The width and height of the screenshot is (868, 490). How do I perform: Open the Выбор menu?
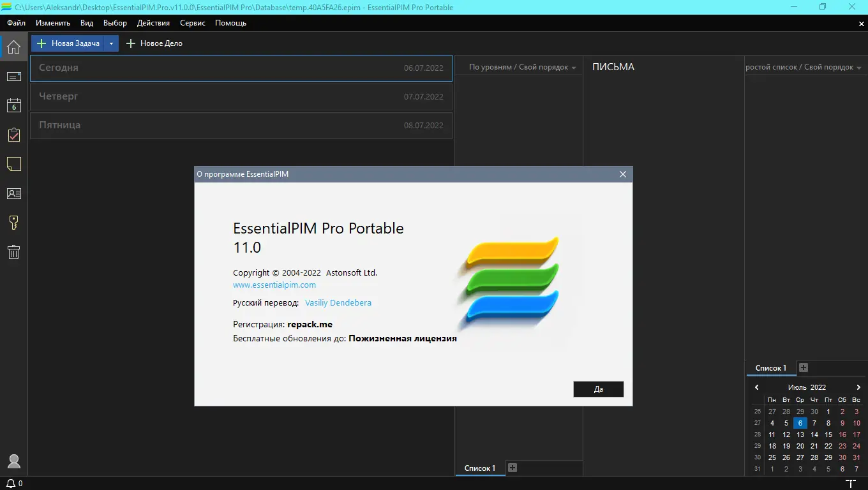(x=115, y=23)
